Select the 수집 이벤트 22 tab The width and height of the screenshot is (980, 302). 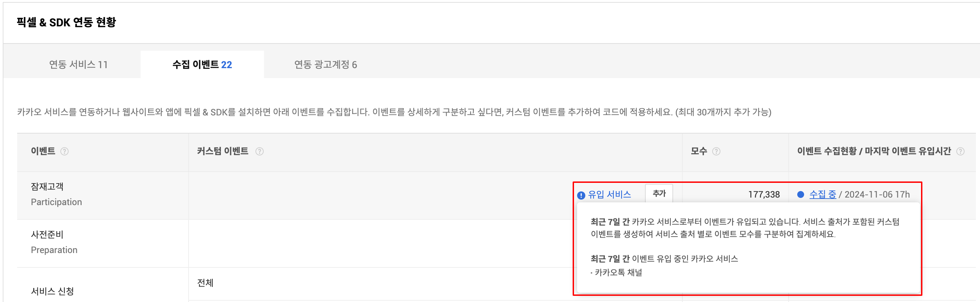click(x=202, y=65)
